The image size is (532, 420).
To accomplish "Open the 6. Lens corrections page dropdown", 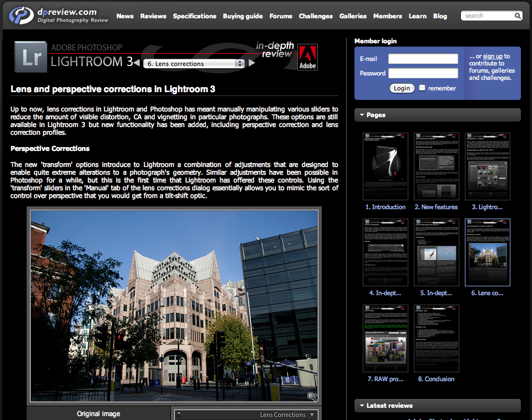I will click(194, 63).
